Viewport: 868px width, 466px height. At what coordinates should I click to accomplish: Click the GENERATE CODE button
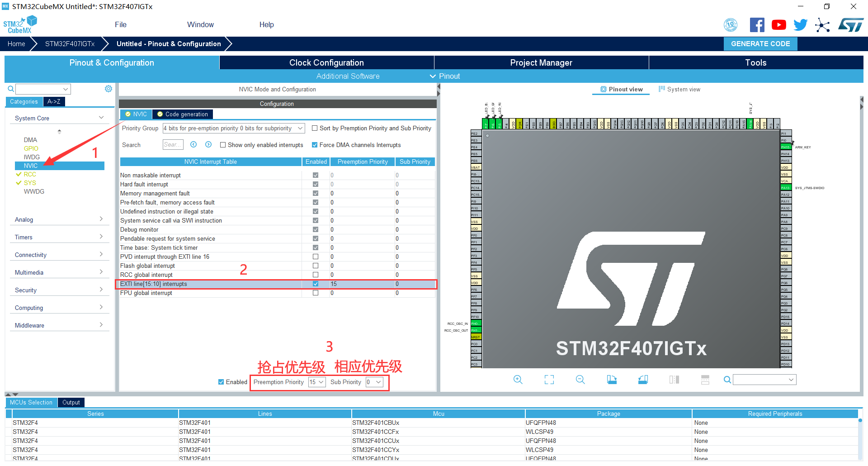(760, 44)
